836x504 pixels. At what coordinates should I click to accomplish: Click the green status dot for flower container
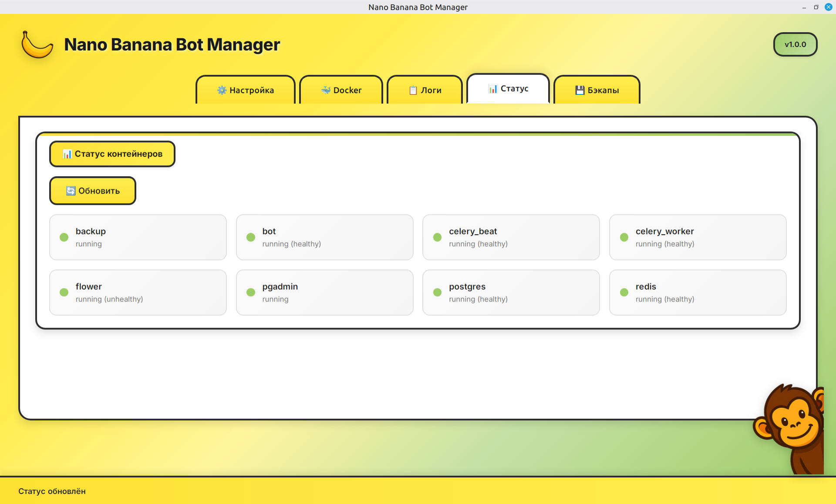coord(64,292)
